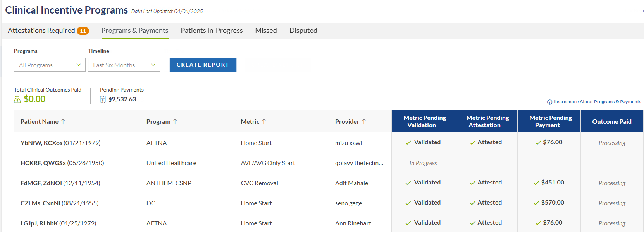Viewport: 644px width, 232px height.
Task: Click the Attestations Required badge showing 11
Action: [x=83, y=31]
